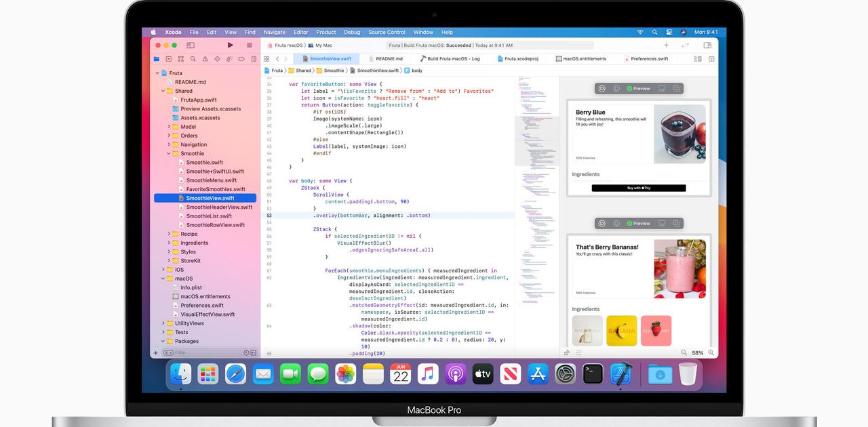Pin the preview canvas
Viewport: 868px width, 427px height.
pyautogui.click(x=566, y=352)
